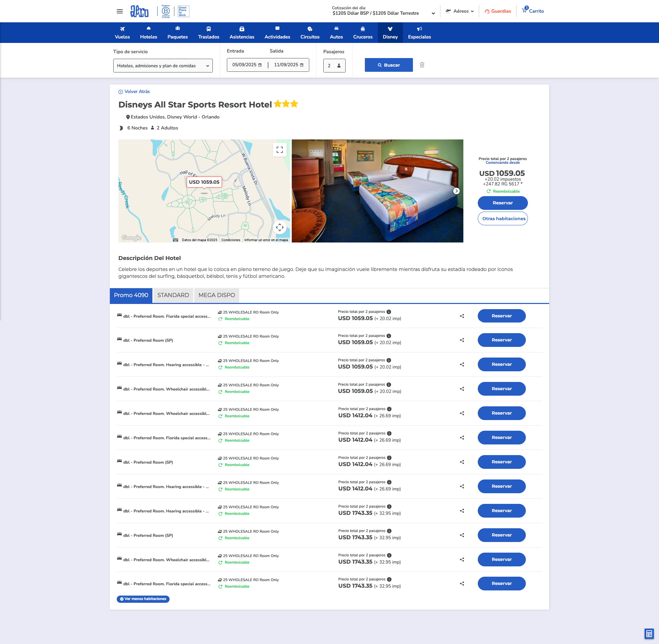Open Actividades section

pos(277,33)
